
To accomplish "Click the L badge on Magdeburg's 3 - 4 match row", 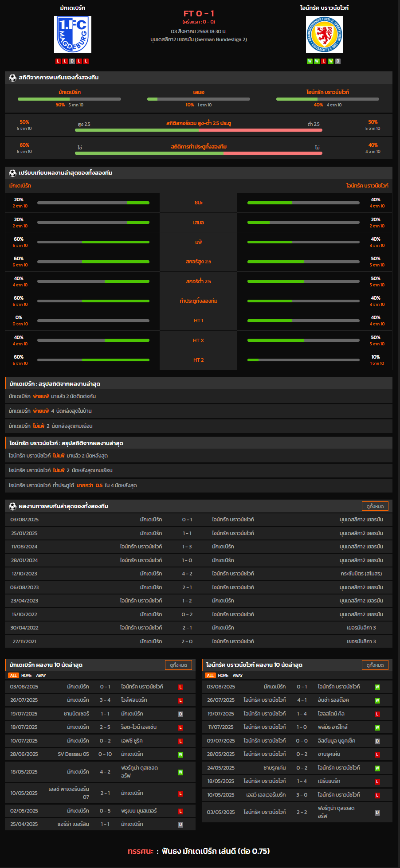I will pyautogui.click(x=180, y=700).
